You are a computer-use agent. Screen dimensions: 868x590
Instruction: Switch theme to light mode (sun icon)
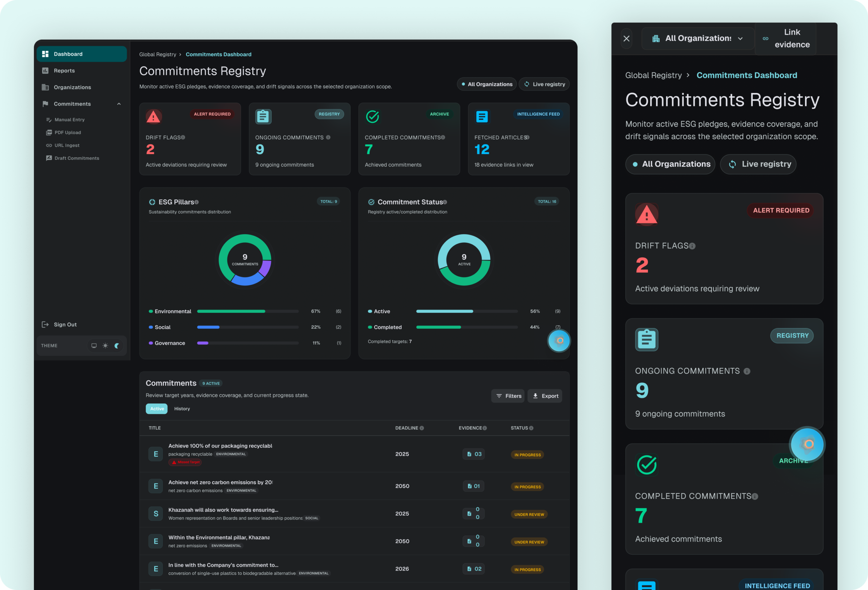click(x=105, y=346)
